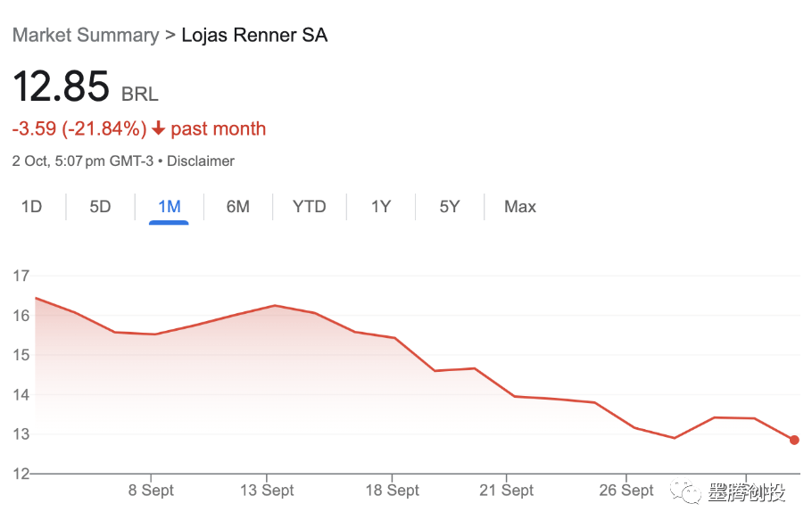Screen dimensions: 812x528
Task: Click the 13 Sept axis label
Action: coord(267,491)
